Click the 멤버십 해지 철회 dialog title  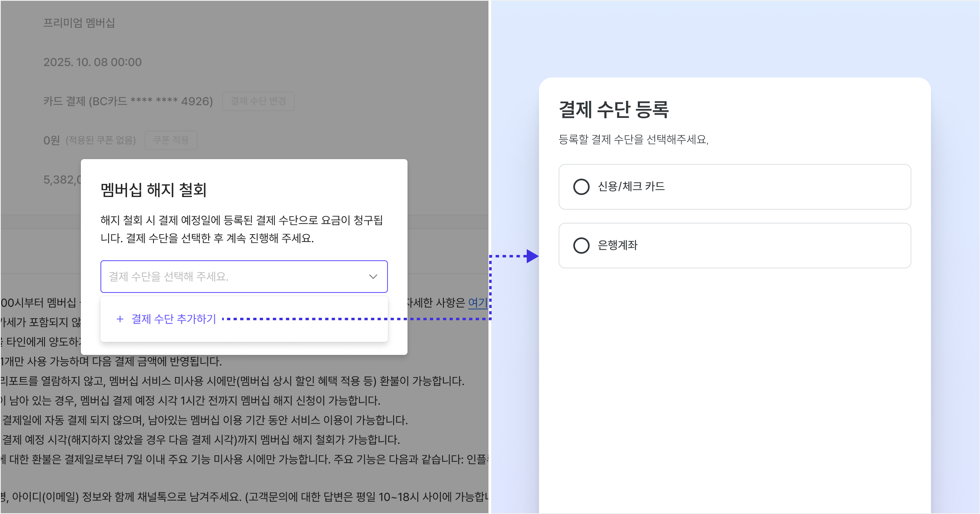pos(154,190)
